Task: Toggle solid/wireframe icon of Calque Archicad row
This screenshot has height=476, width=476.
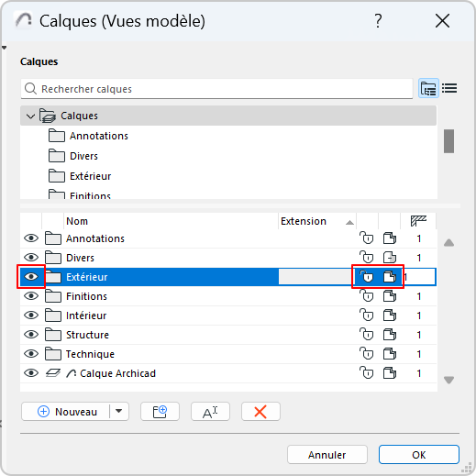Action: pos(390,373)
